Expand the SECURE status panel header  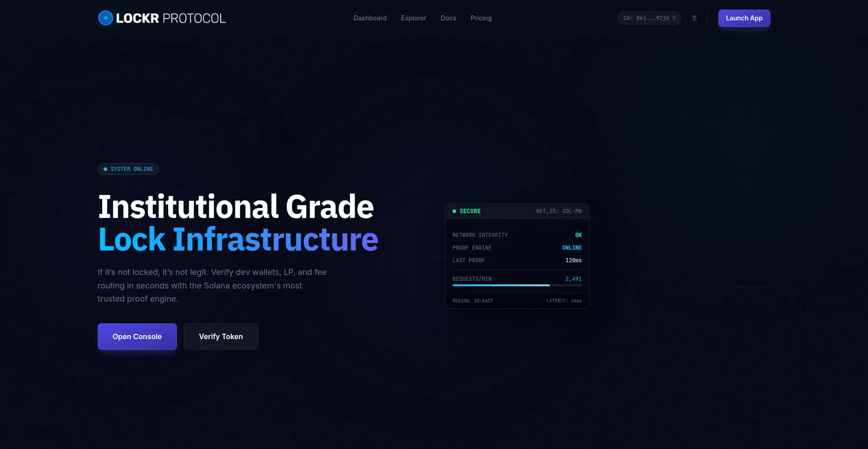(517, 211)
